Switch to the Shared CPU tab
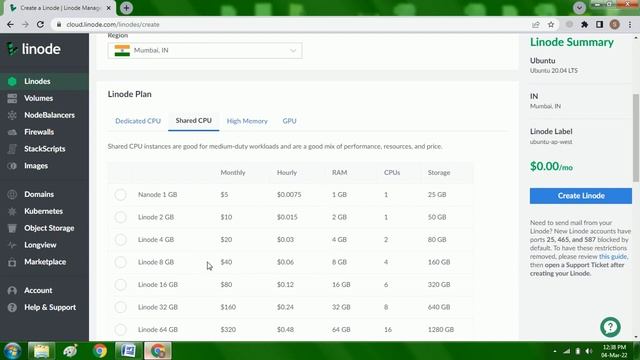 coord(193,121)
